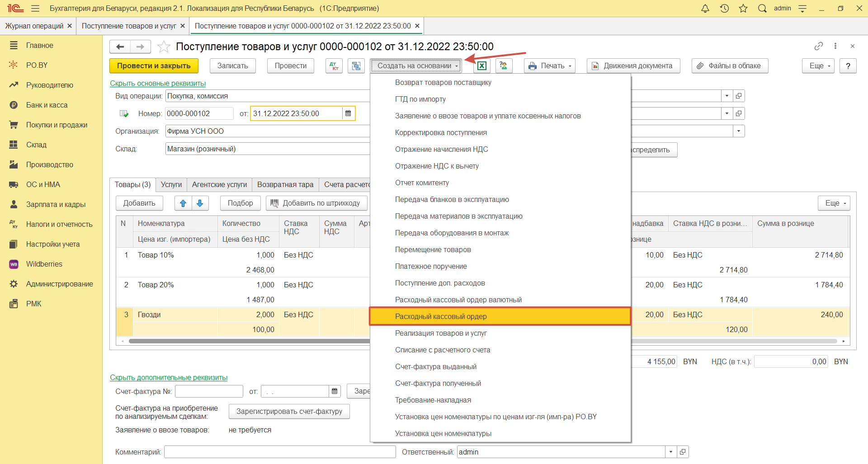The image size is (868, 464).
Task: Expand dropdown right of Номер row
Action: (x=727, y=113)
